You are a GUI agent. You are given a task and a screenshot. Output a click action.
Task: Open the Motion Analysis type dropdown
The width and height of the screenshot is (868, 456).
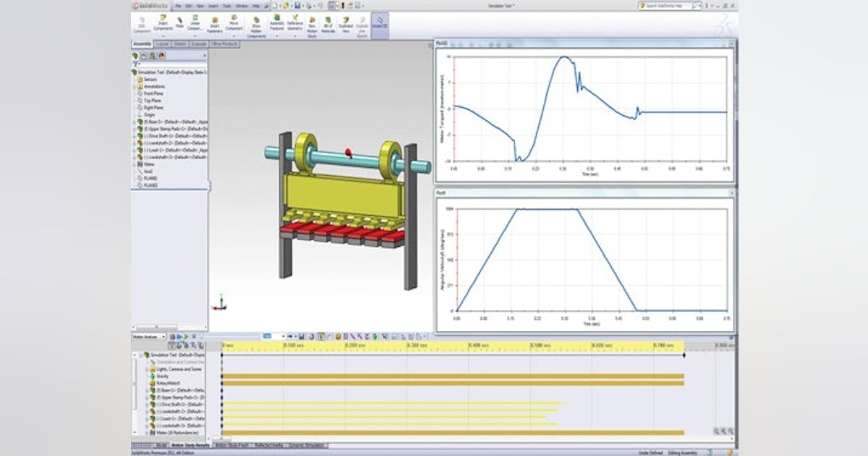tap(164, 337)
